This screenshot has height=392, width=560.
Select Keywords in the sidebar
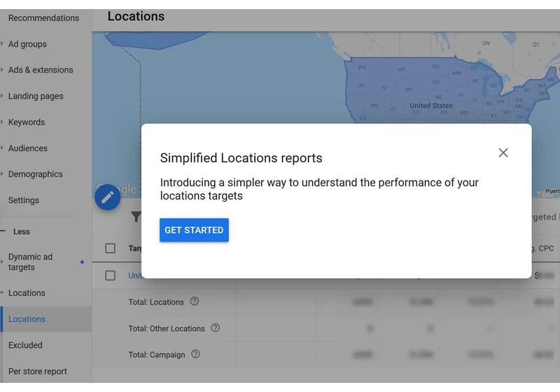27,122
